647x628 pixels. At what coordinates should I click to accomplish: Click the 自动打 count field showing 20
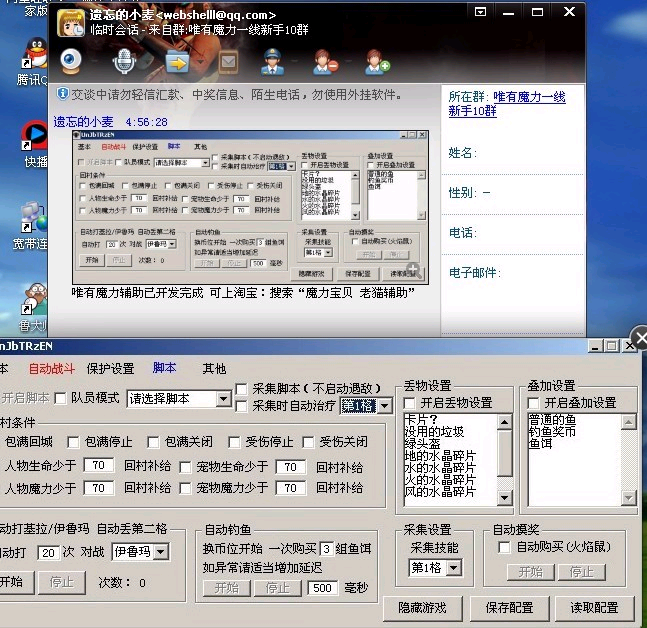(49, 553)
